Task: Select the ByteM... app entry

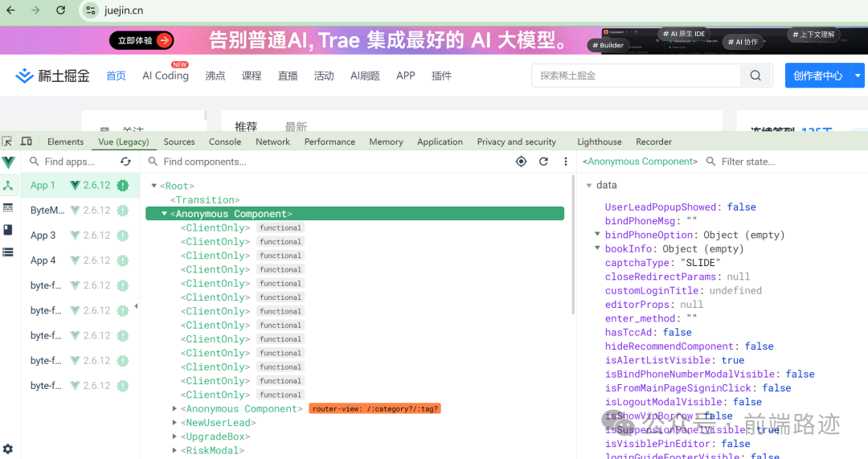Action: click(x=80, y=211)
